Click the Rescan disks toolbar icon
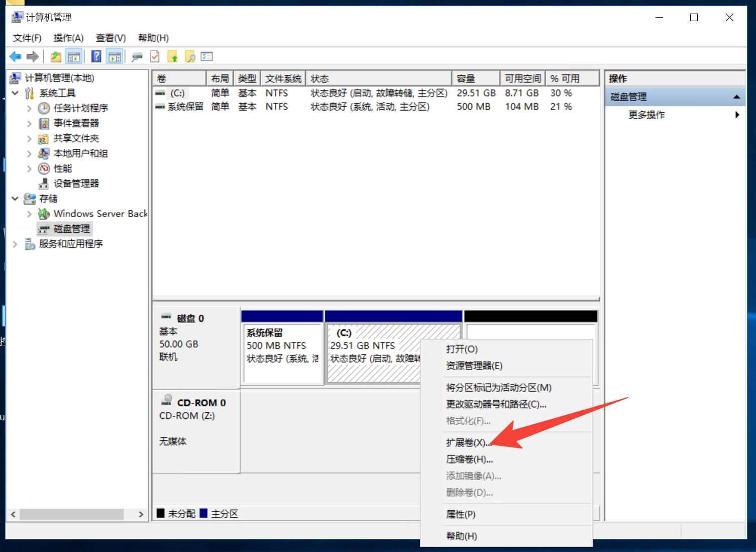This screenshot has width=756, height=552. 137,57
